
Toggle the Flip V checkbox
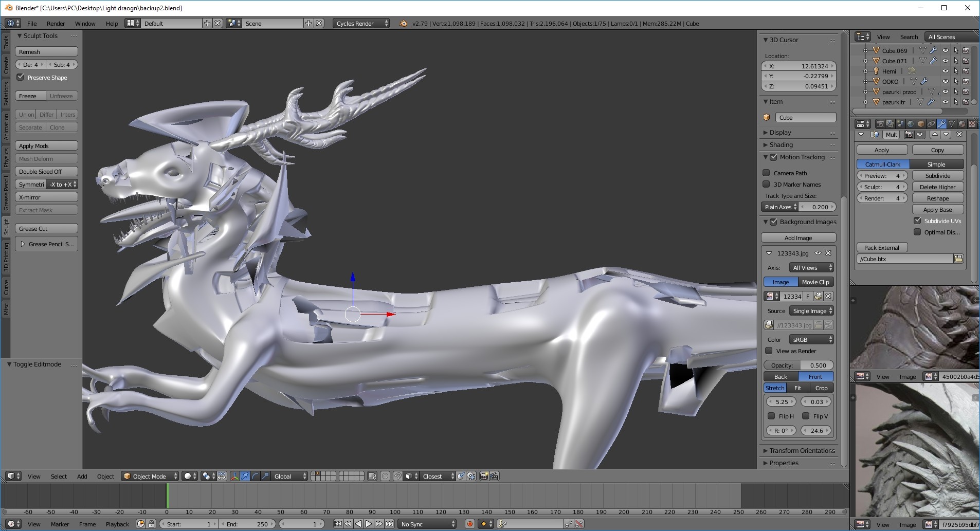click(806, 416)
